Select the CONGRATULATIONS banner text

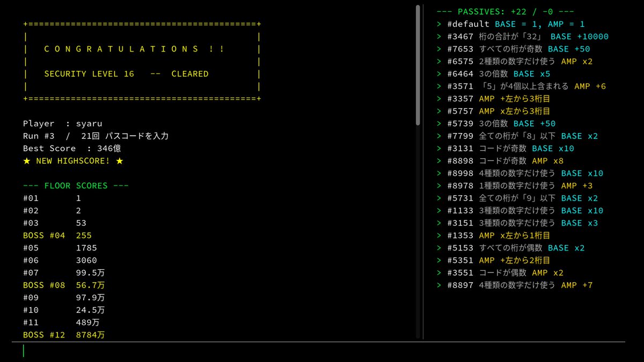pos(134,49)
